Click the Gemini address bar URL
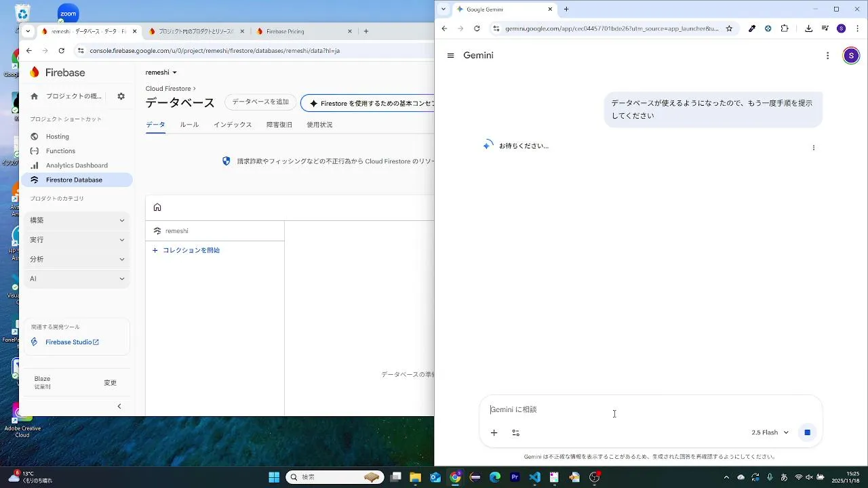Viewport: 868px width, 488px height. click(611, 28)
